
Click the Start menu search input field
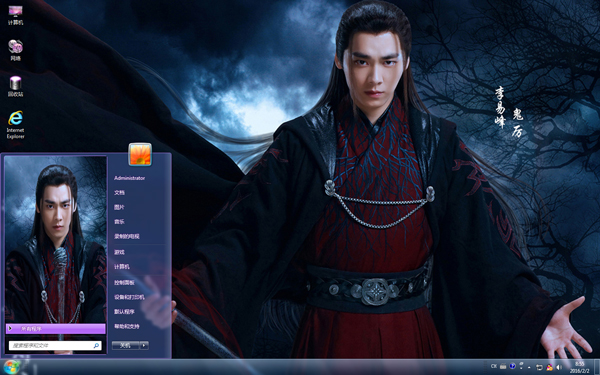click(55, 345)
